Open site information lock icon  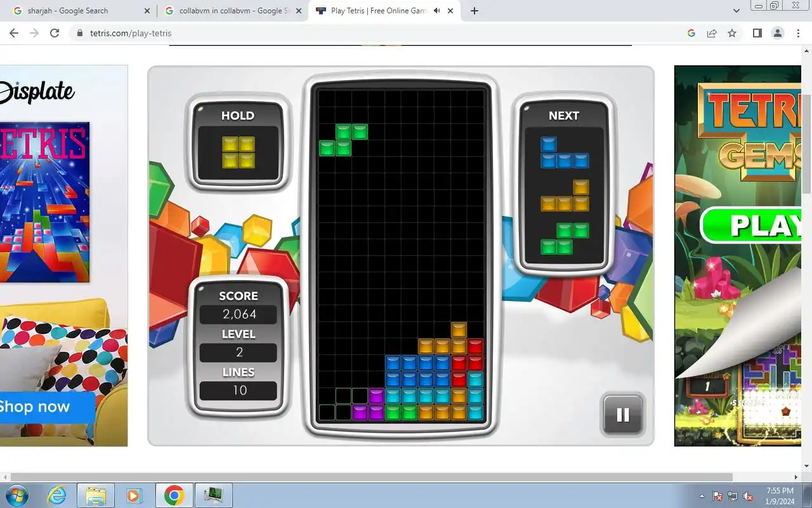pos(79,33)
